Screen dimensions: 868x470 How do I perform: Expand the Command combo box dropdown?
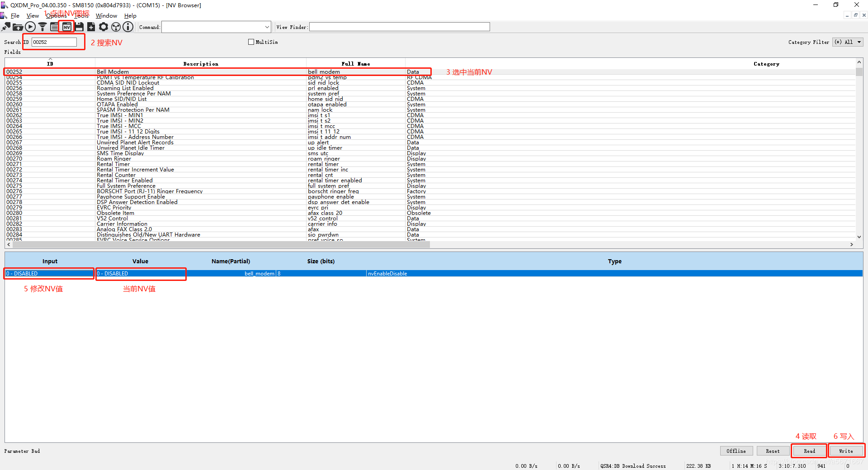coord(267,27)
